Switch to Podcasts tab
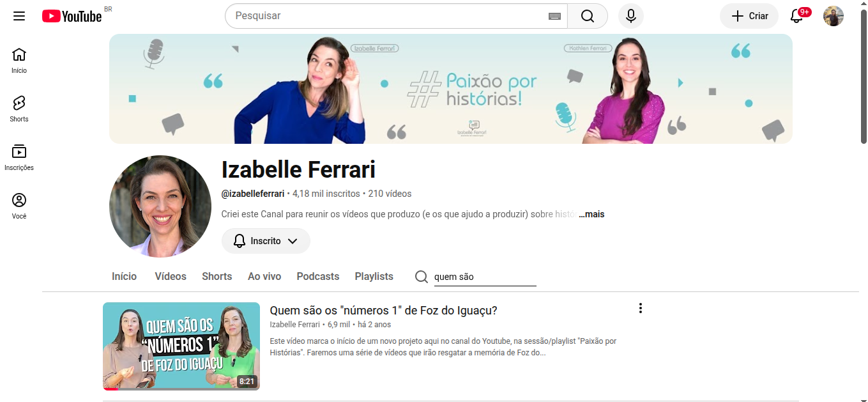This screenshot has height=402, width=868. point(318,277)
